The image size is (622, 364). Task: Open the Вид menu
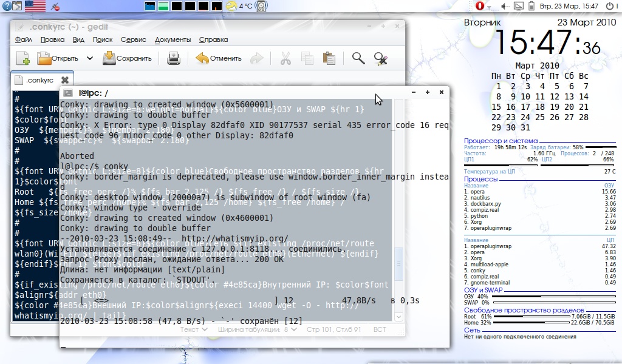click(78, 39)
